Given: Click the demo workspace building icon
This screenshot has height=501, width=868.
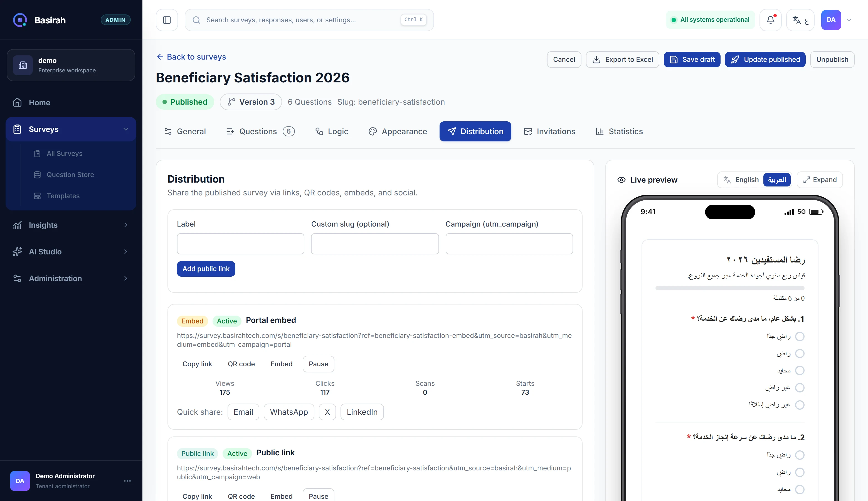Looking at the screenshot, I should tap(23, 65).
